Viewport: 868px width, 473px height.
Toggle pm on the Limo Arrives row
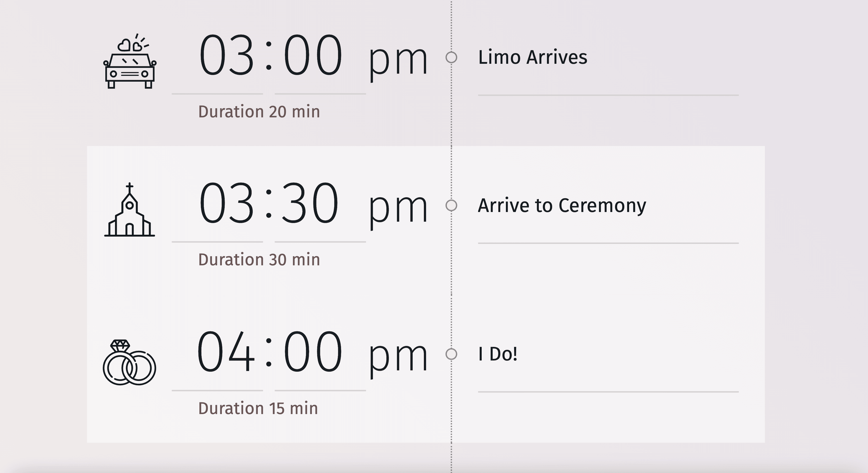pos(398,61)
